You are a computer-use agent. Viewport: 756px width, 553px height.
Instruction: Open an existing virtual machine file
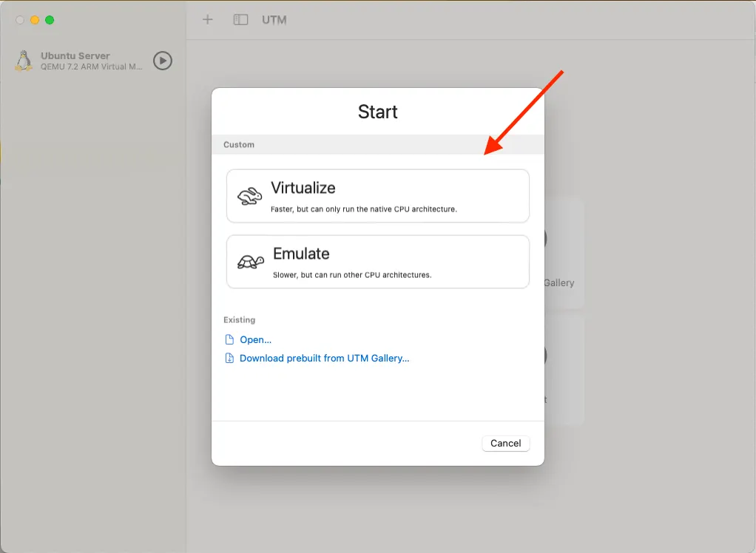click(x=254, y=339)
